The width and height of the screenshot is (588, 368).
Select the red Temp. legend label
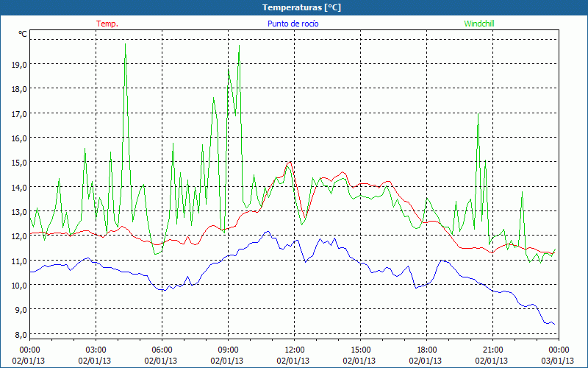coord(107,24)
